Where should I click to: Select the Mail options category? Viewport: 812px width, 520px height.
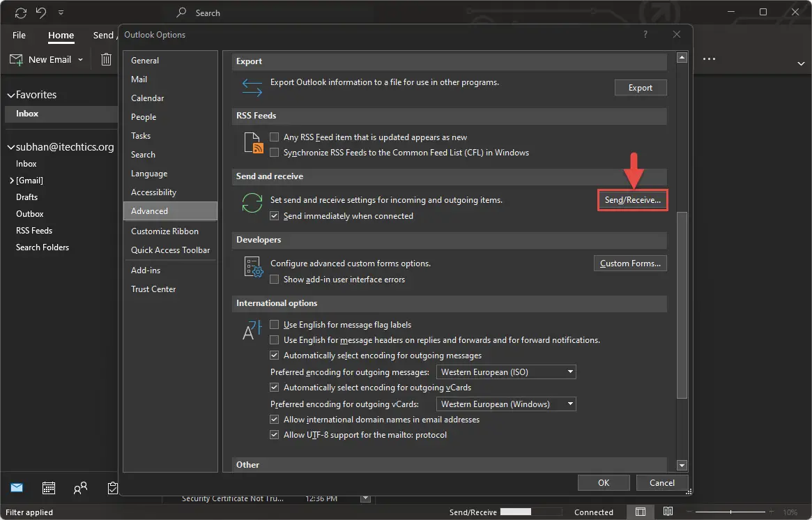click(x=170, y=79)
